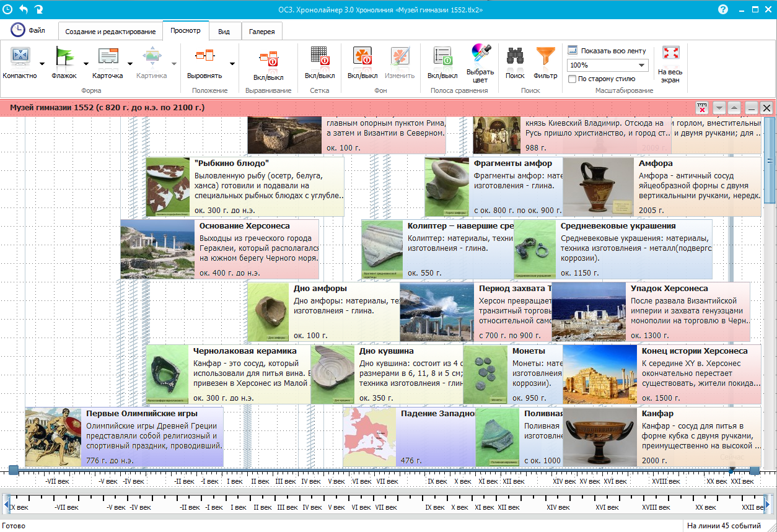Expand the Компактно dropdown arrow
The image size is (777, 532).
pyautogui.click(x=42, y=63)
